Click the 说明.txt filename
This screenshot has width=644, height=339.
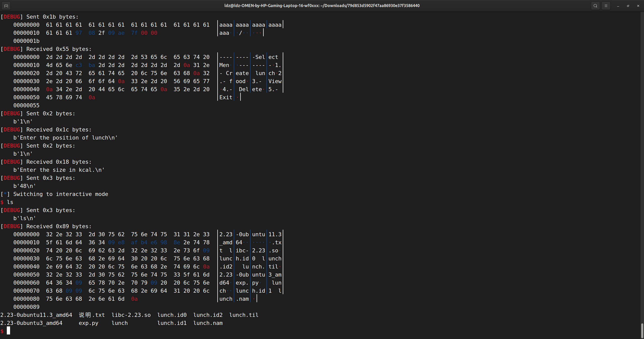point(92,315)
